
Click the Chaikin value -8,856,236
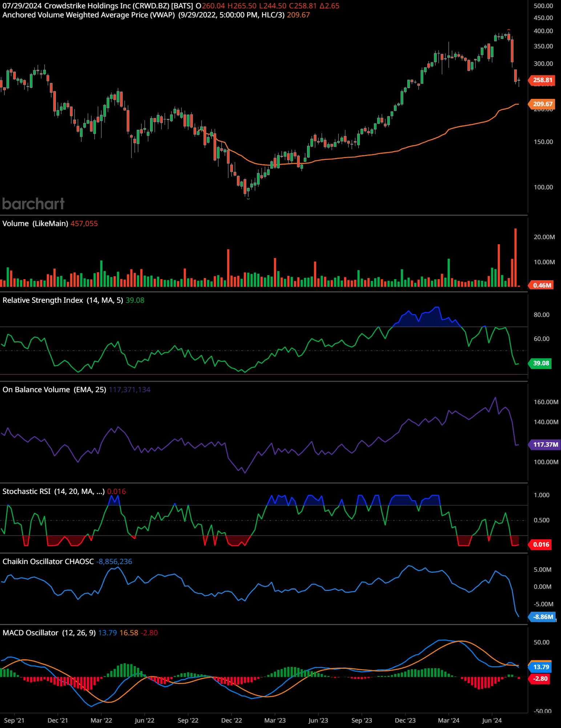tap(114, 562)
